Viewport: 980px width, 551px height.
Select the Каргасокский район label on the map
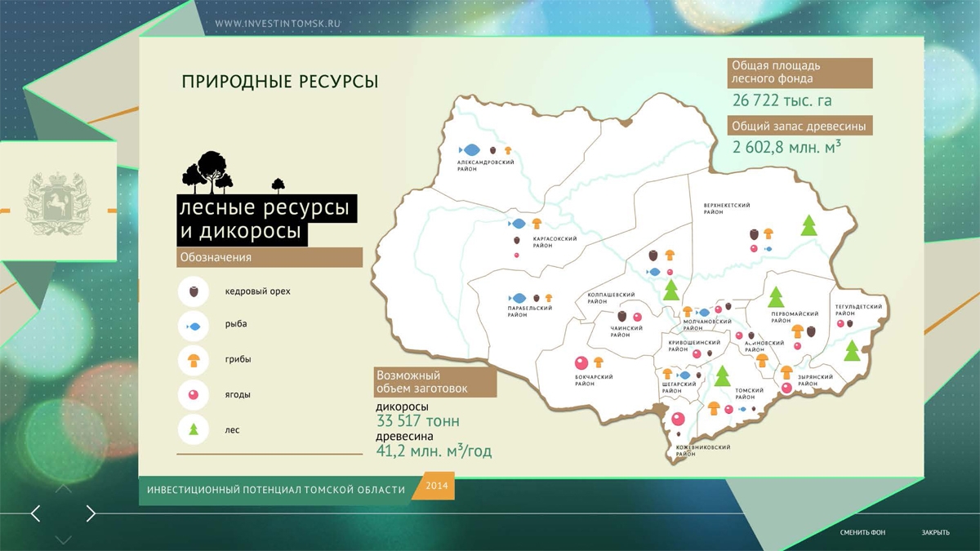[x=555, y=242]
